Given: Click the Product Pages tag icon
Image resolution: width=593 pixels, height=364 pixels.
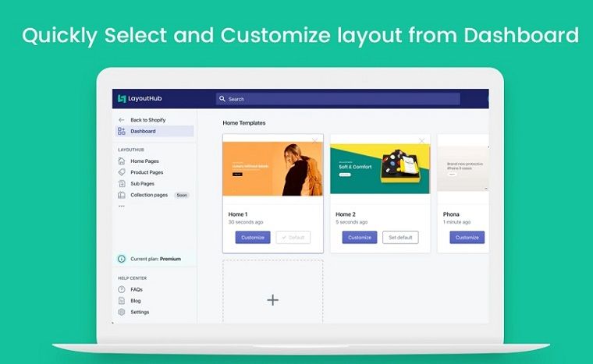Looking at the screenshot, I should click(x=122, y=172).
